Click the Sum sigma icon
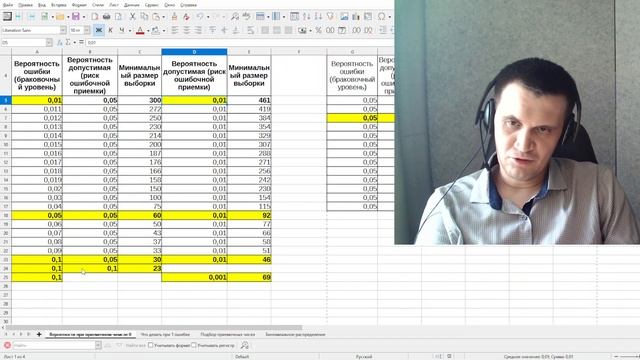The width and height of the screenshot is (640, 360). 68,42
